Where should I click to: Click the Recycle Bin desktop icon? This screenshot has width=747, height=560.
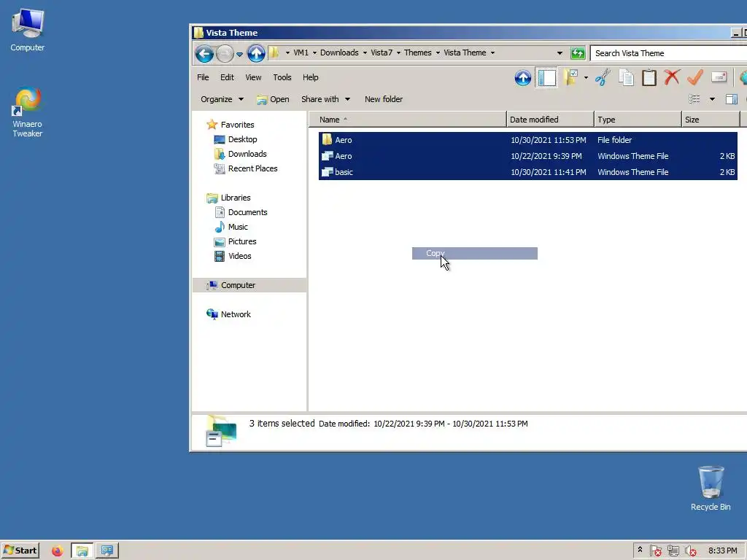pos(711,489)
